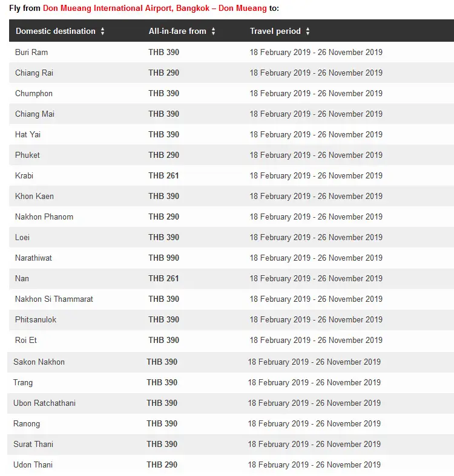This screenshot has width=454, height=476.
Task: Sort table by Domestic destination arrows
Action: [x=103, y=31]
